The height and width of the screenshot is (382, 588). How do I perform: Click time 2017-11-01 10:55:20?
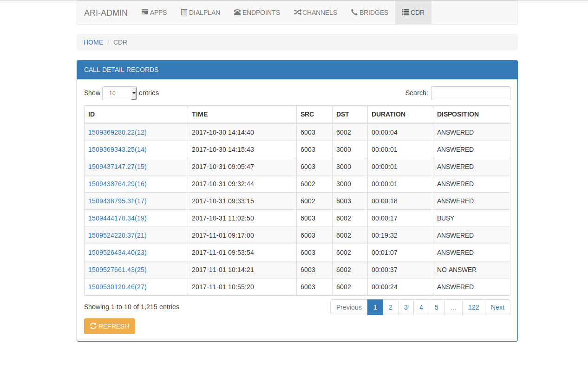coord(242,287)
